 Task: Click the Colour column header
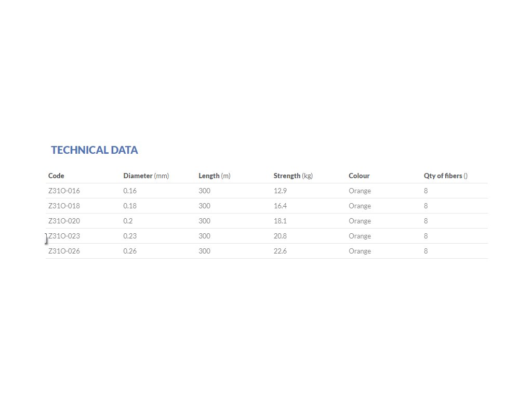tap(359, 176)
